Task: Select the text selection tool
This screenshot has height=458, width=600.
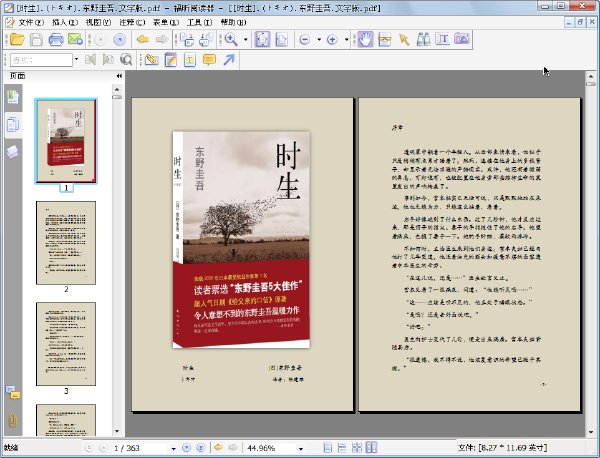Action: (385, 39)
